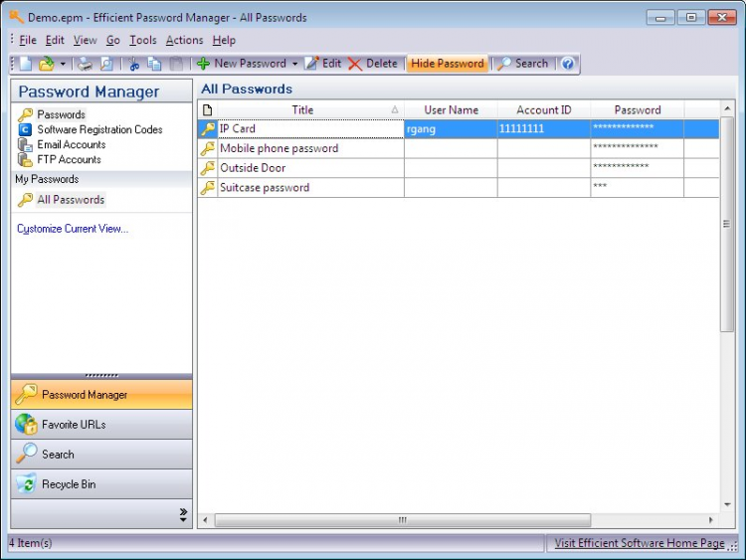Click the Visit Efficient Software Home Page link
746x560 pixels.
coord(640,543)
